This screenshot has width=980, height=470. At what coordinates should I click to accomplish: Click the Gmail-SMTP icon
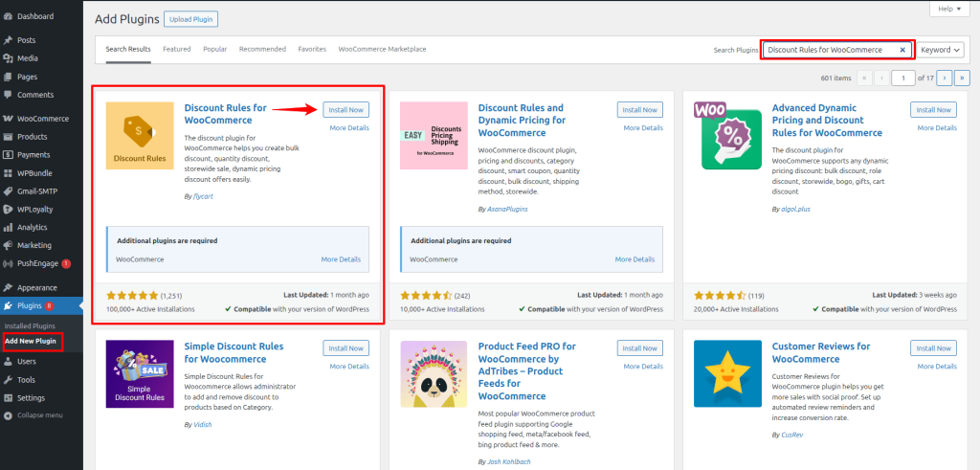pyautogui.click(x=8, y=191)
